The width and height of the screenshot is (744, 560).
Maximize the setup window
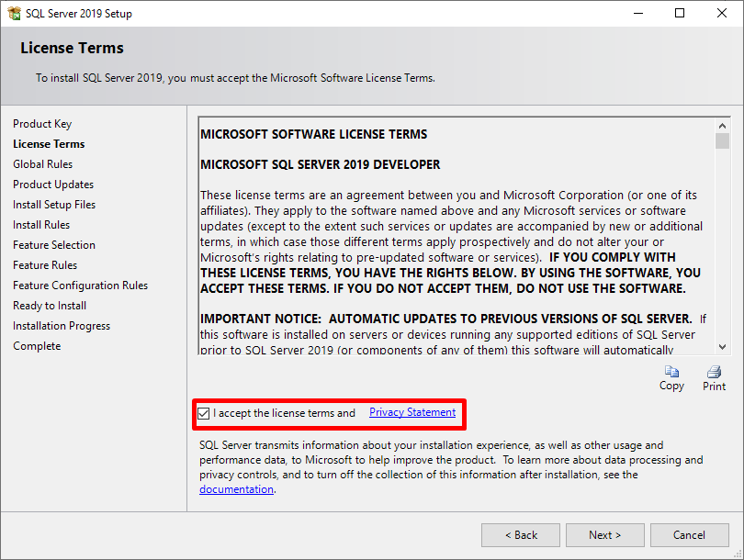680,14
